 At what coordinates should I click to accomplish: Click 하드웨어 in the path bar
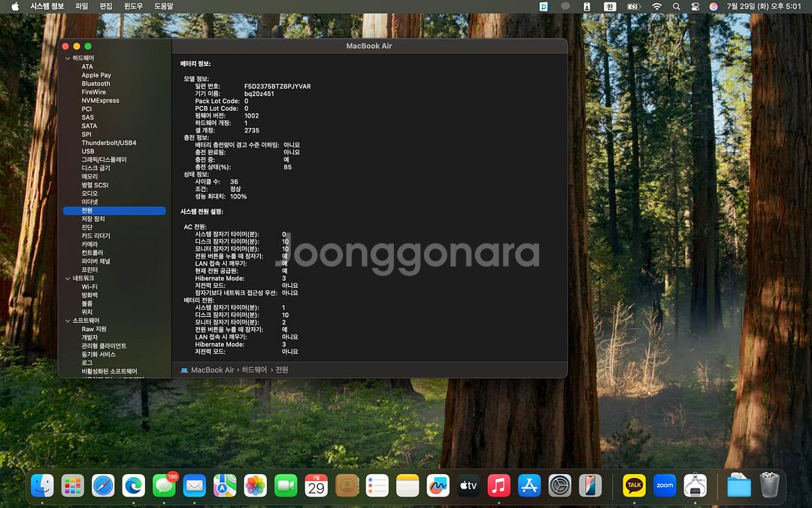pyautogui.click(x=254, y=370)
